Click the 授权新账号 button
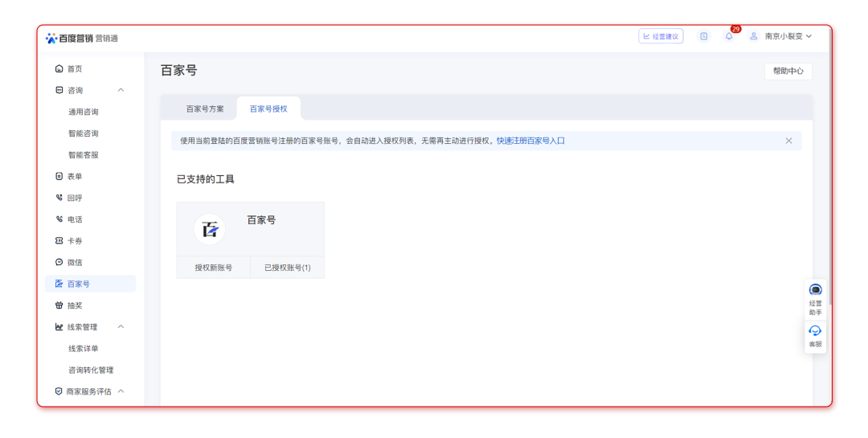868x438 pixels. point(214,268)
